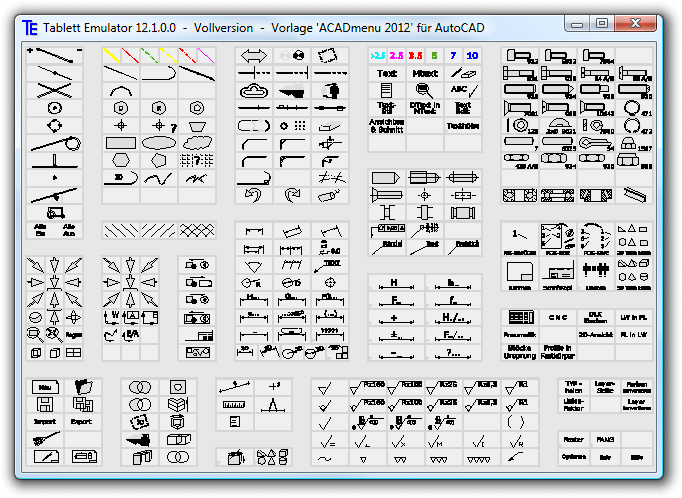Screen dimensions: 682x498
Task: Select the revision cloud icon
Action: (254, 90)
